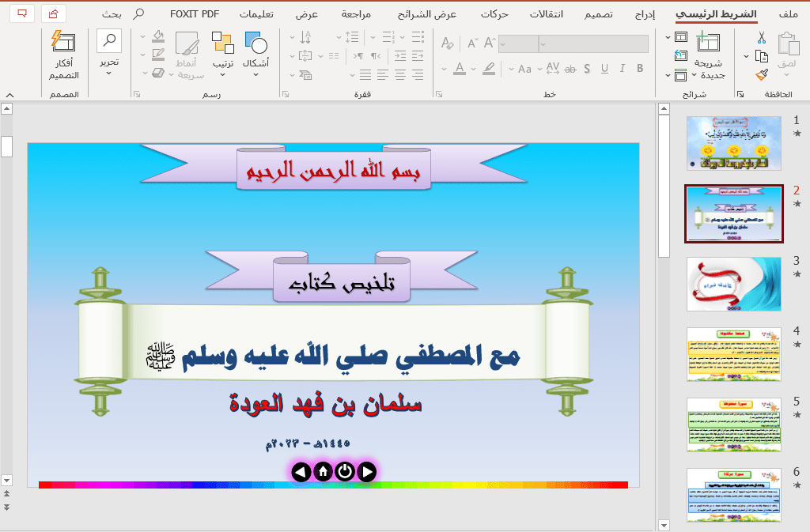Click the Copy icon in clipboard group
810x532 pixels.
click(762, 56)
